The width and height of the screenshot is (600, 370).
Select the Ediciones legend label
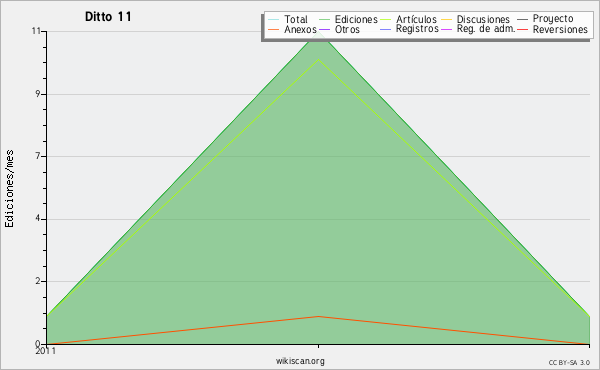tap(356, 19)
